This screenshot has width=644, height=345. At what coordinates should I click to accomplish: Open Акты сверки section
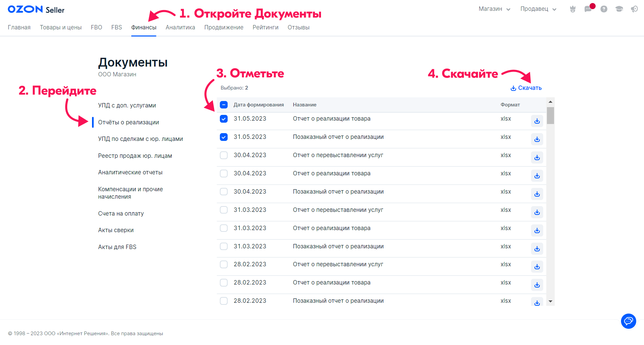pyautogui.click(x=116, y=230)
